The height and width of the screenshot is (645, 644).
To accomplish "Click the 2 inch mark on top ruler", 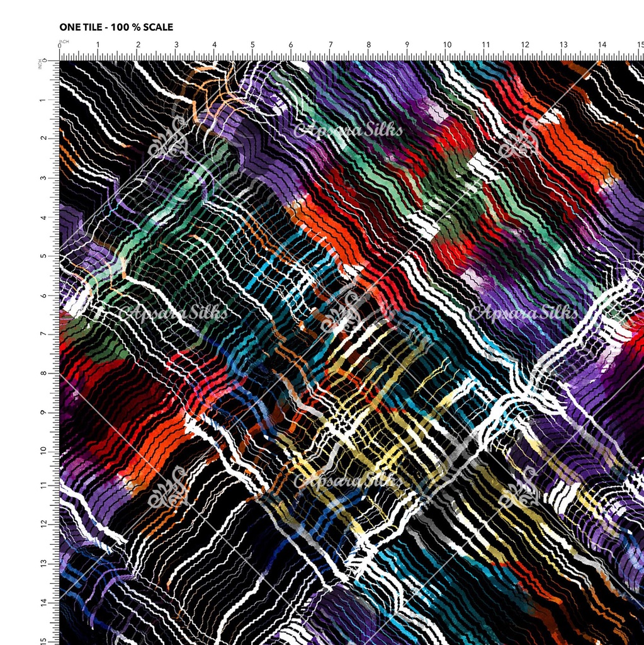I will (137, 45).
